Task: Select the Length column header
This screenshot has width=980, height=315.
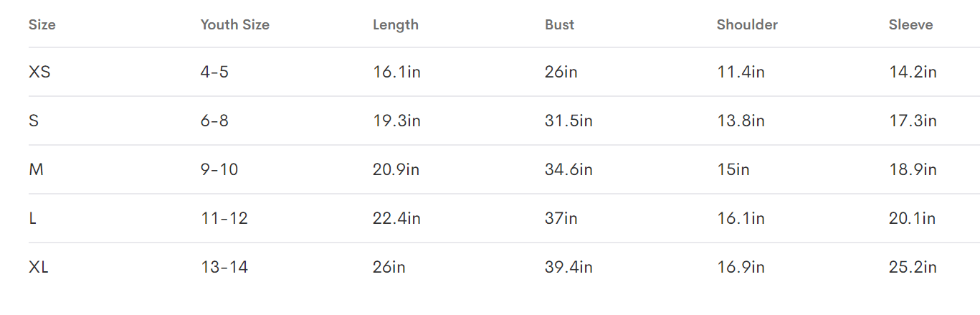Action: click(395, 24)
